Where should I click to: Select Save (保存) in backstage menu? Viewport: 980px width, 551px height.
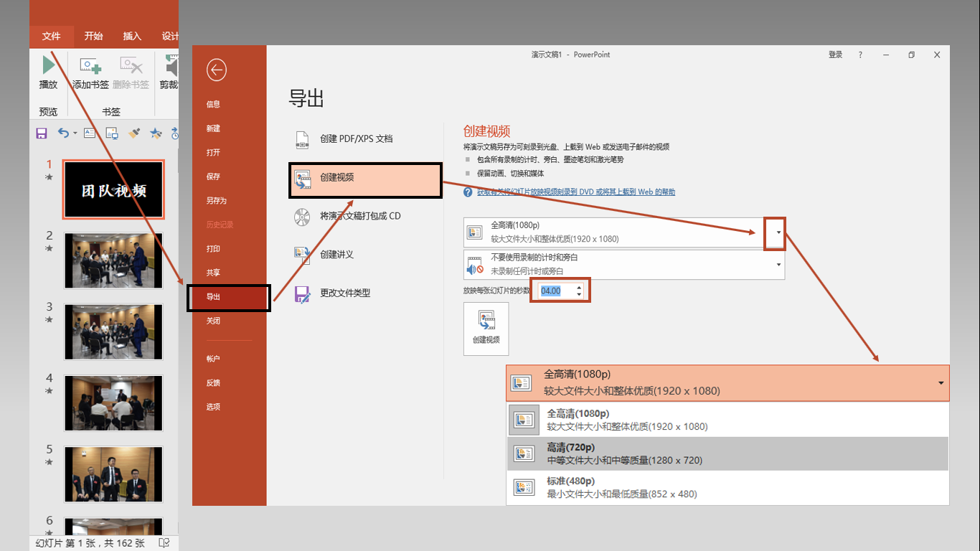point(213,176)
